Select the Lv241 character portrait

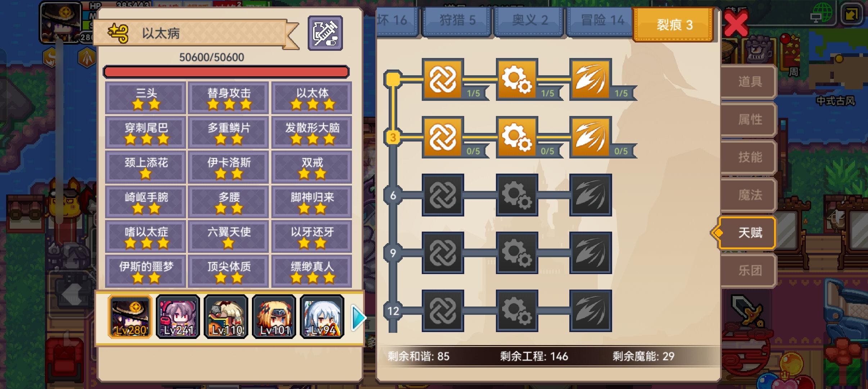(x=178, y=317)
